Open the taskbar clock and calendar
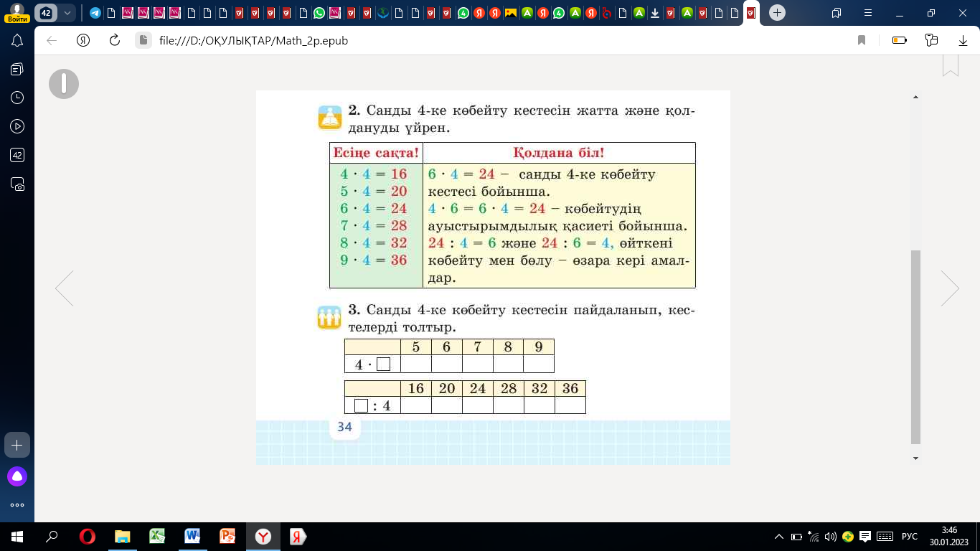The height and width of the screenshot is (551, 980). 948,537
